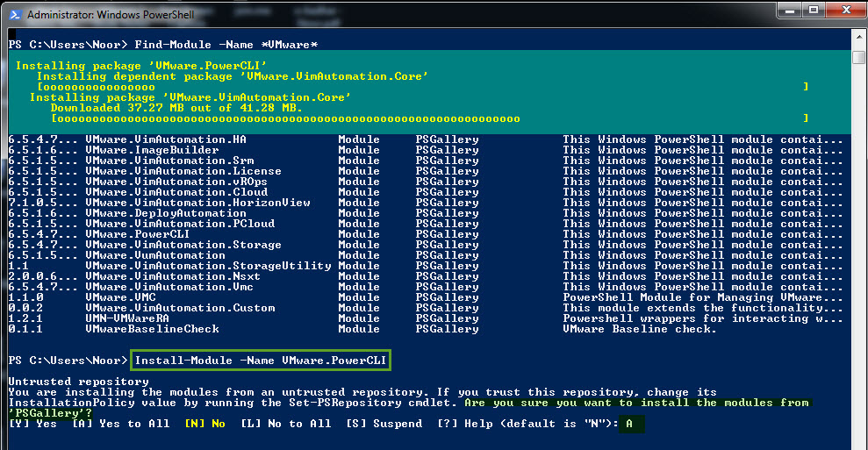Click version 0.1.1 of the VMwareBaselineCheck row
This screenshot has width=868, height=450.
[25, 329]
